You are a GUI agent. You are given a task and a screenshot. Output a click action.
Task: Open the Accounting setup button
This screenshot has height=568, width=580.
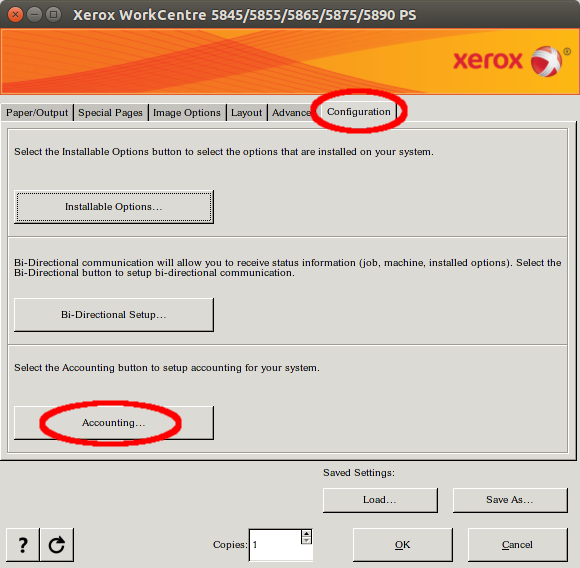coord(114,423)
